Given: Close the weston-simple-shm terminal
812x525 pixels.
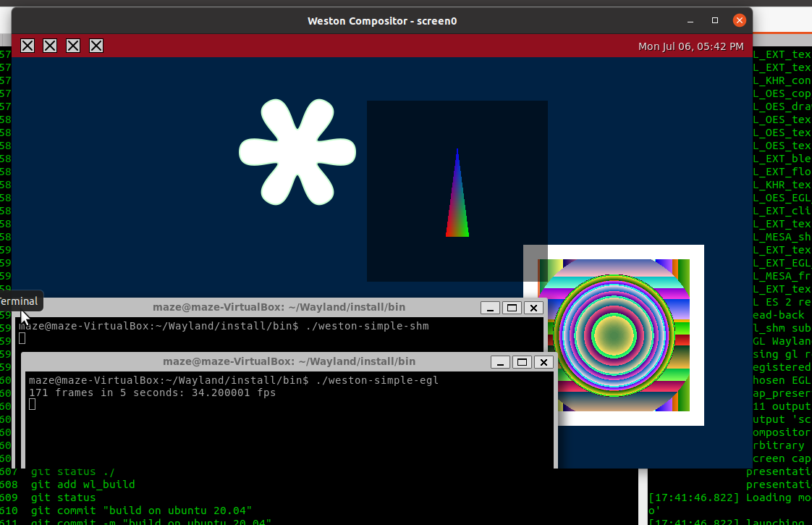Looking at the screenshot, I should coord(533,308).
